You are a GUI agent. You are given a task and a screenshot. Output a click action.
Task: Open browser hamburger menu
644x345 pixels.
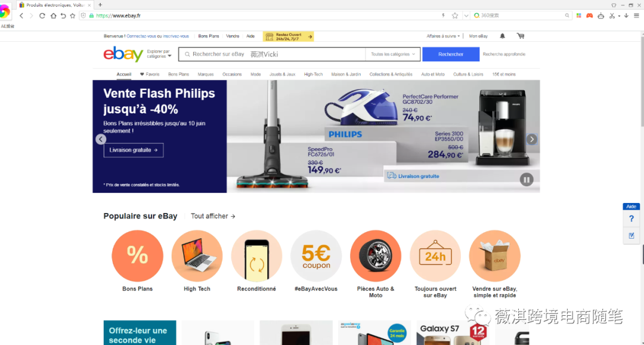click(x=637, y=16)
